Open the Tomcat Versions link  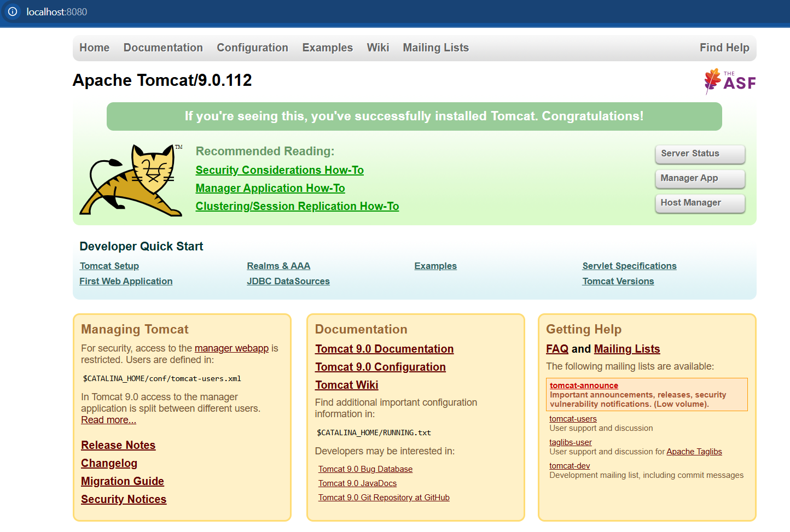click(x=618, y=281)
